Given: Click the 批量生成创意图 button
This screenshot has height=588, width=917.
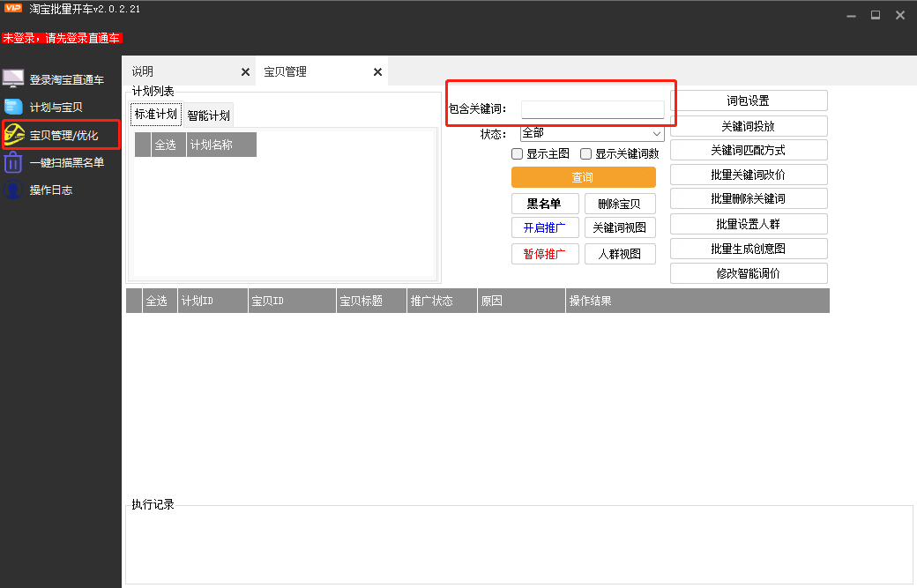Looking at the screenshot, I should [749, 249].
